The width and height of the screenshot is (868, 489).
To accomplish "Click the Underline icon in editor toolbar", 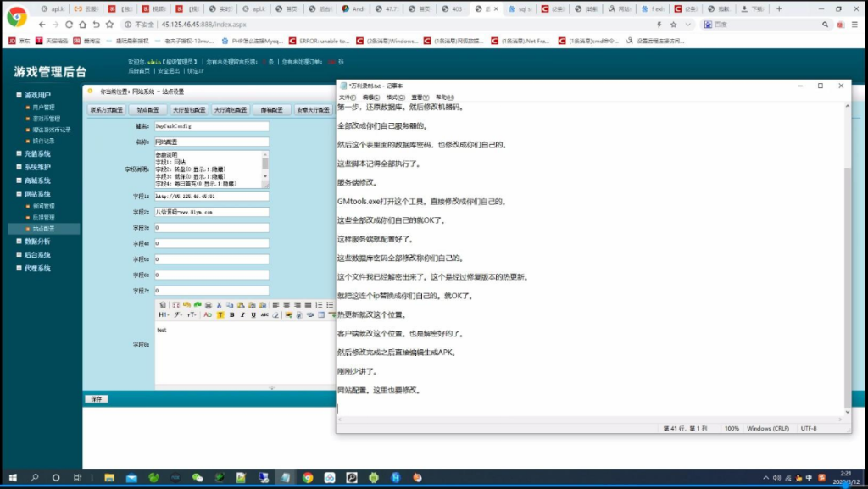I will click(253, 315).
